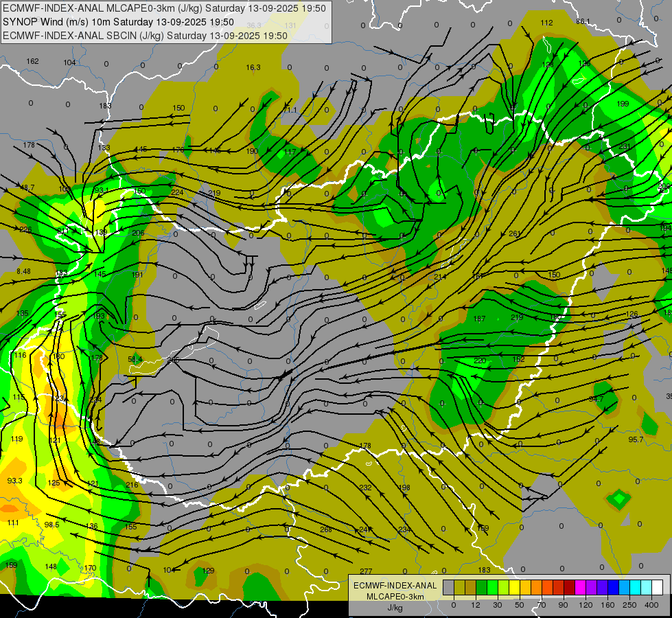Click the 162 map value

click(32, 61)
